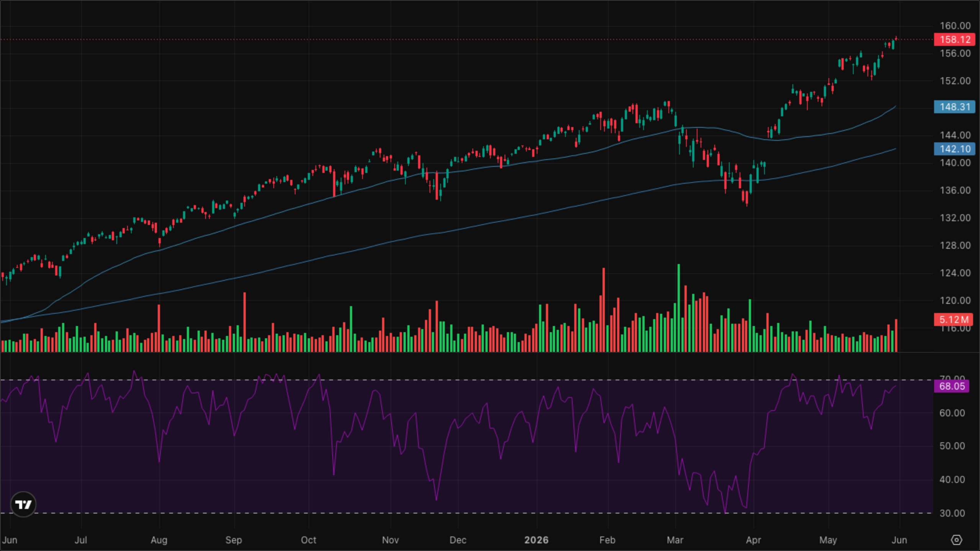Screen dimensions: 980x551
Task: Click the latest candlestick near 158
Action: pyautogui.click(x=896, y=38)
